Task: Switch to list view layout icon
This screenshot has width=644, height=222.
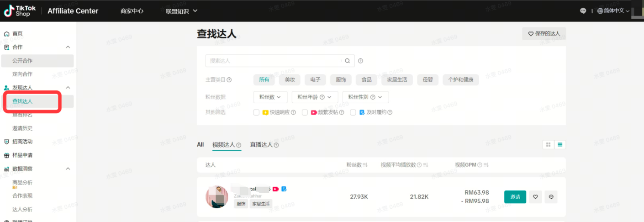Action: coord(560,145)
